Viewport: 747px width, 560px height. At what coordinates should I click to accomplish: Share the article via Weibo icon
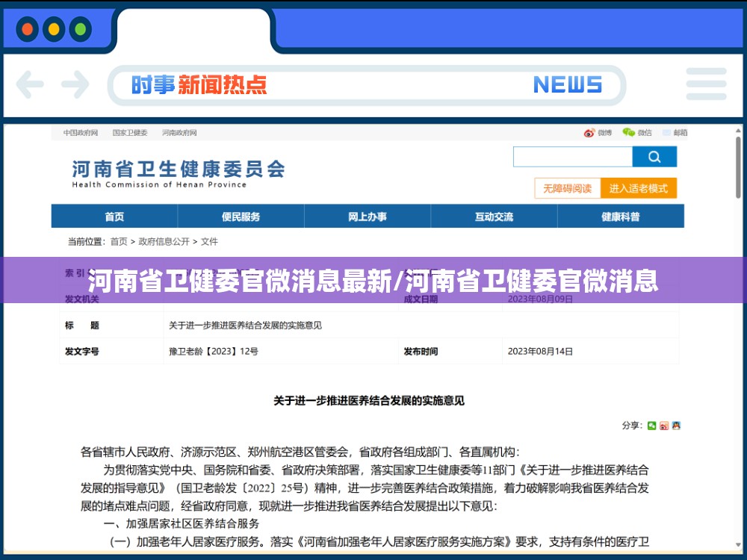[x=663, y=426]
